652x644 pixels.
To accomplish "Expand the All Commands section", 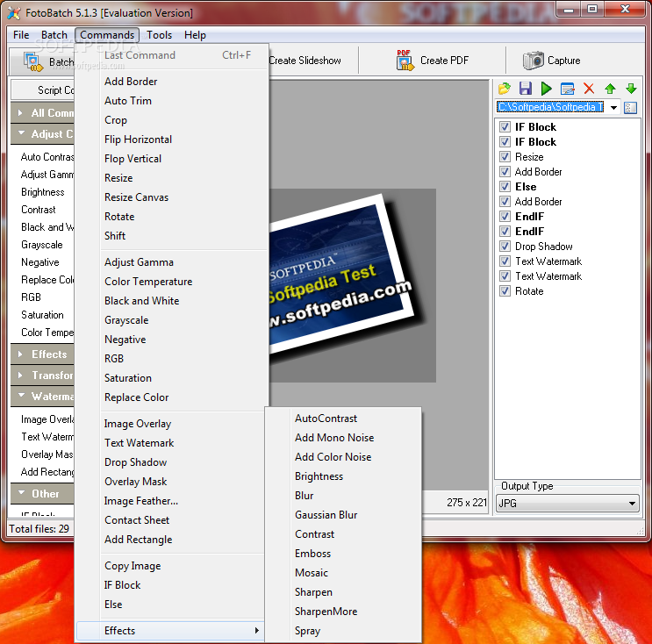I will pyautogui.click(x=42, y=112).
